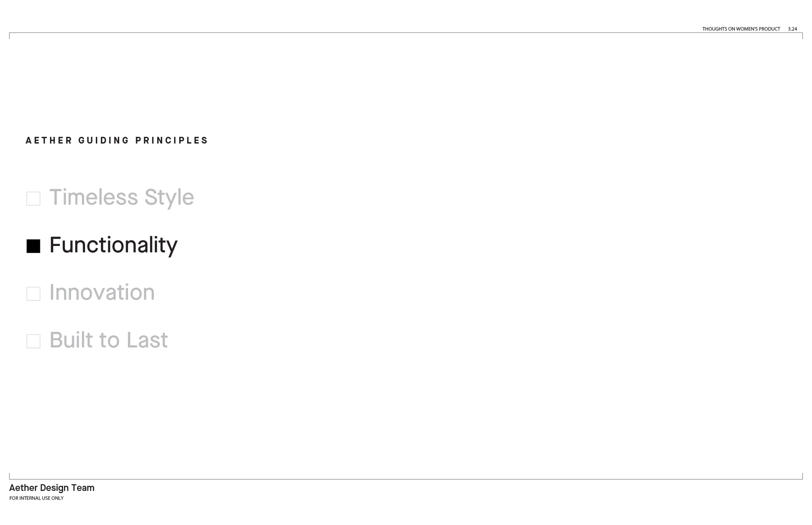812x525 pixels.
Task: Click the word PRINCIPLES in heading
Action: click(171, 140)
